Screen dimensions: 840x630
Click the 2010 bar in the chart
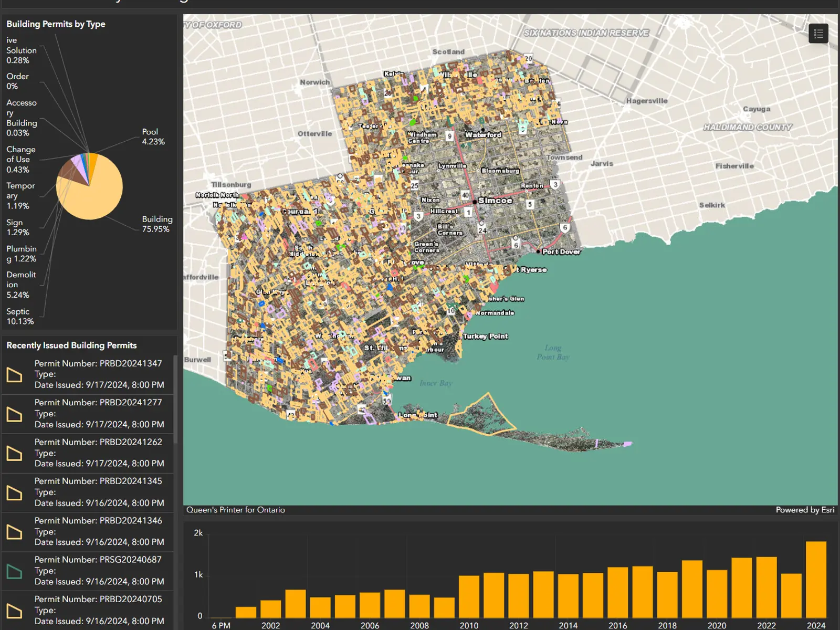(469, 596)
